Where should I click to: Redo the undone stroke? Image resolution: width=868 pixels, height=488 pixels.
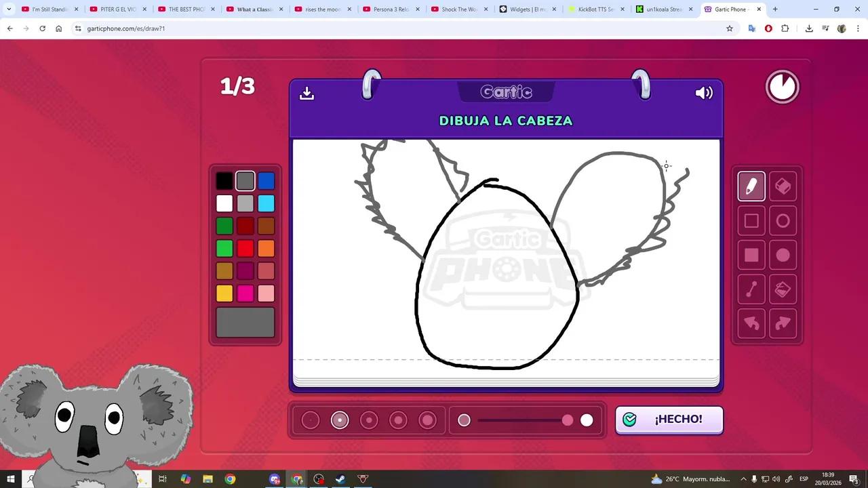(783, 323)
